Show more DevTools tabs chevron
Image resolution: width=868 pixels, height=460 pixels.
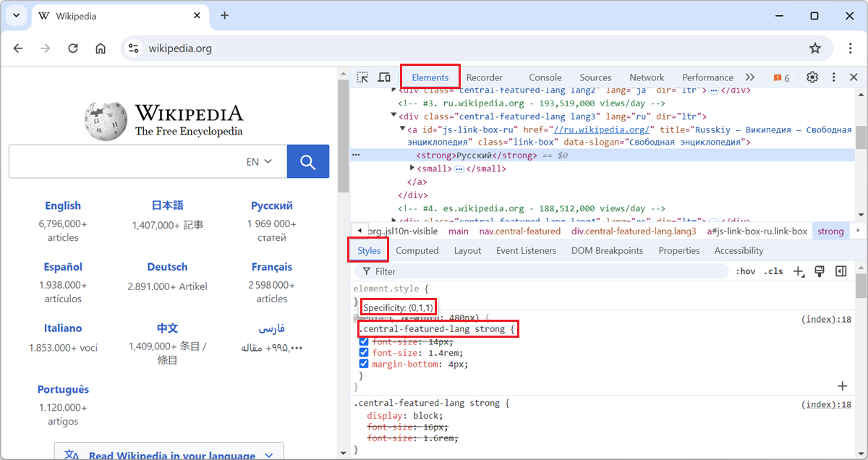[750, 77]
